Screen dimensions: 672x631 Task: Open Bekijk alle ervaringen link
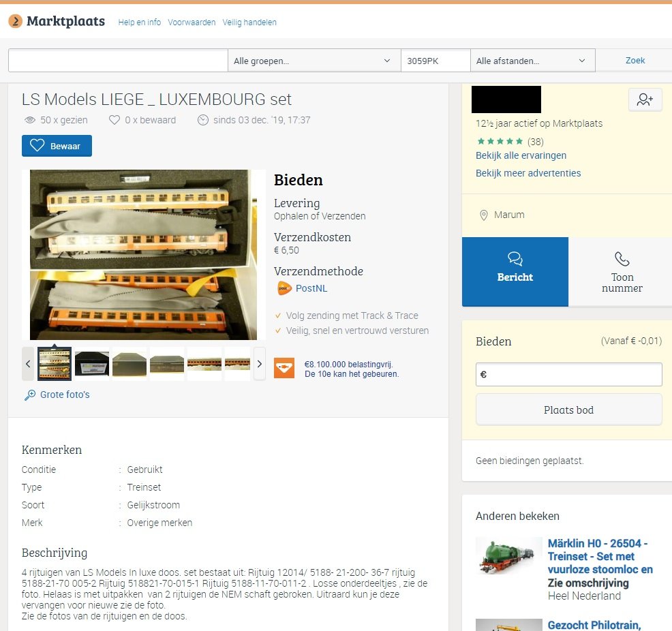pos(521,155)
